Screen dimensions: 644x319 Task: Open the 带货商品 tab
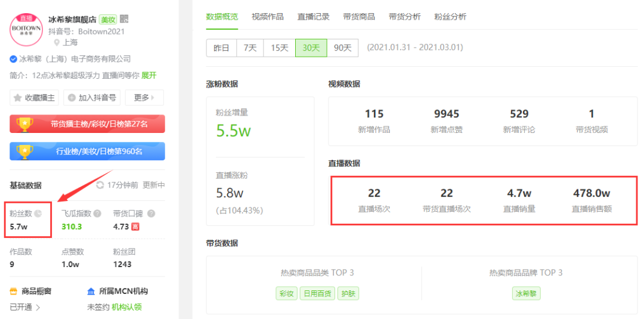359,17
